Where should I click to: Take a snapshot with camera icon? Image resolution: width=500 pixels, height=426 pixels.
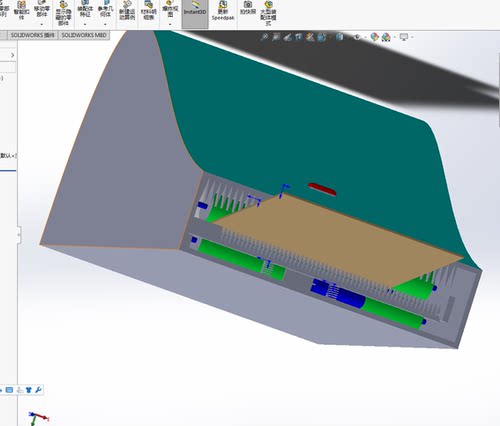248,8
